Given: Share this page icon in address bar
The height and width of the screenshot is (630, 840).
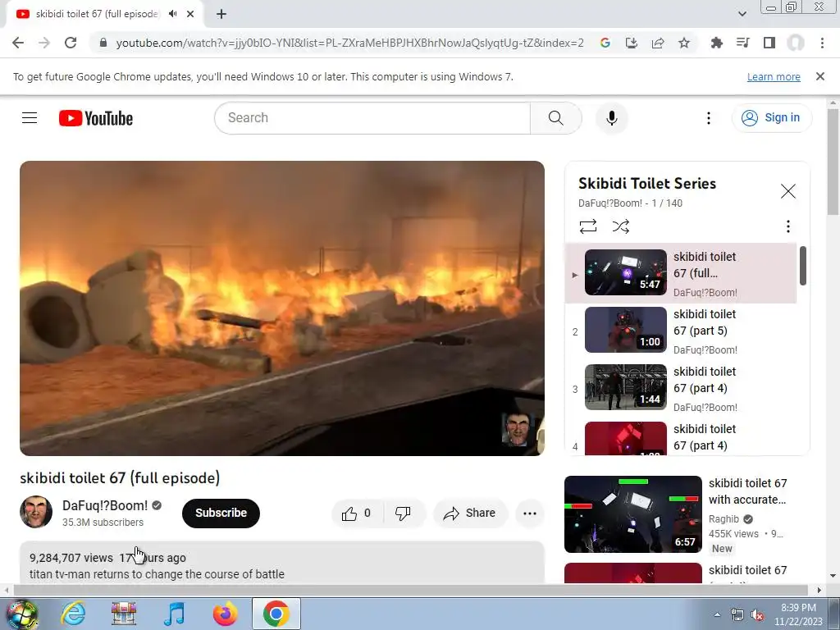Looking at the screenshot, I should (658, 43).
